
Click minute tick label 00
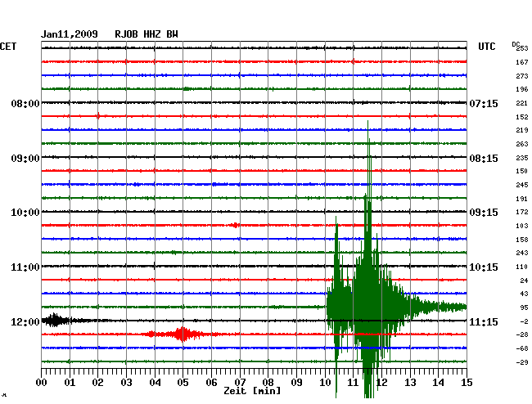click(42, 382)
